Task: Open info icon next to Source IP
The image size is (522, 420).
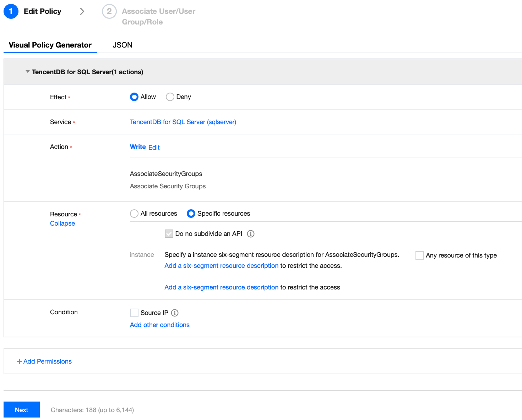Action: click(x=175, y=313)
